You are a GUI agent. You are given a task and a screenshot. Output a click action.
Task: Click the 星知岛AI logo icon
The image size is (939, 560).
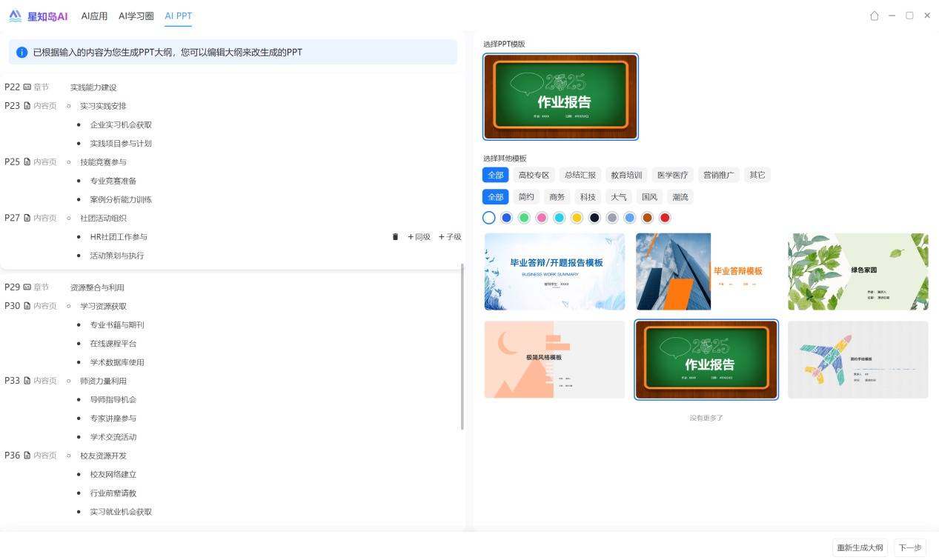(x=15, y=16)
